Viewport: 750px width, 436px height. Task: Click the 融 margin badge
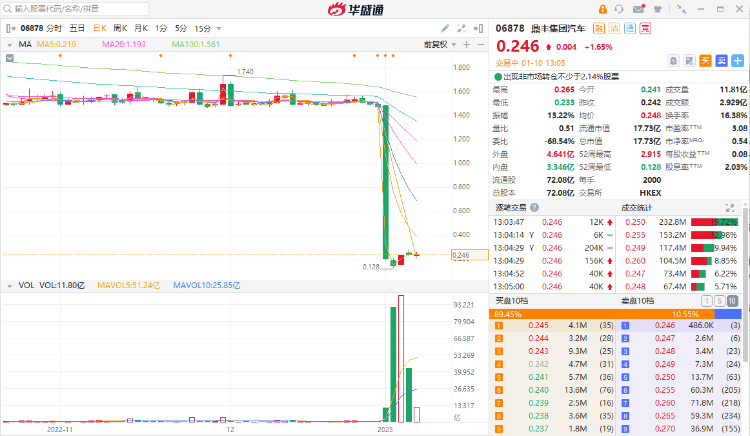[x=598, y=28]
